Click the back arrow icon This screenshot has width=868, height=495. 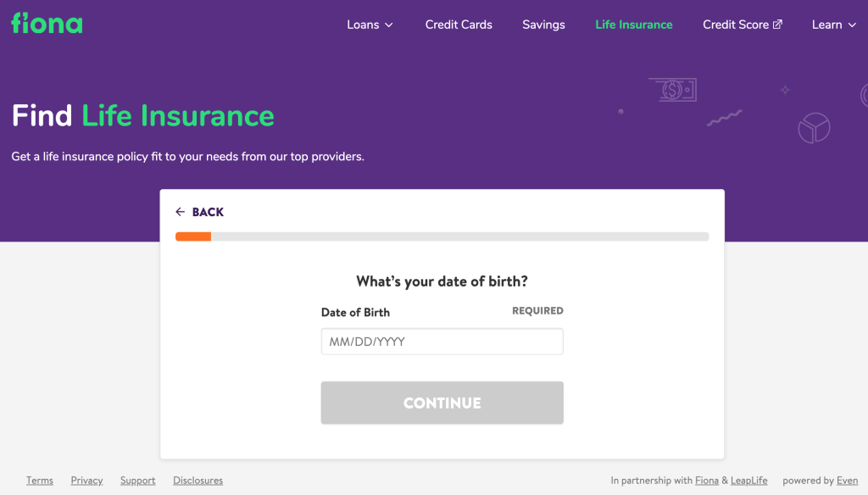pos(180,212)
